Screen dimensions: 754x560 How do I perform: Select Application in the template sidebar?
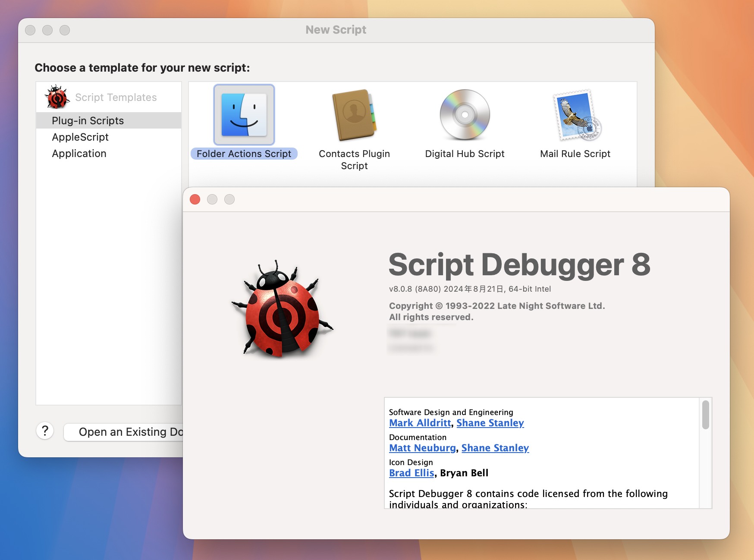[79, 154]
